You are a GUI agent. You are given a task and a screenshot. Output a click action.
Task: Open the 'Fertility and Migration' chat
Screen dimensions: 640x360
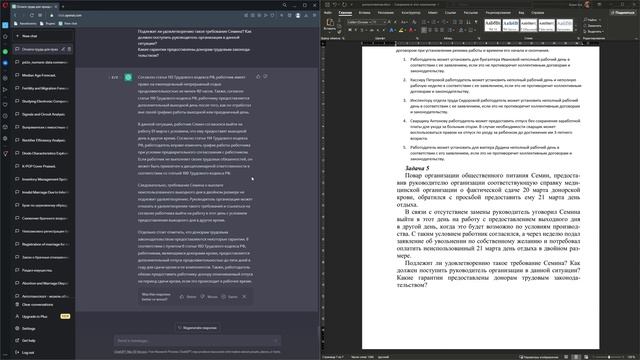[43, 88]
